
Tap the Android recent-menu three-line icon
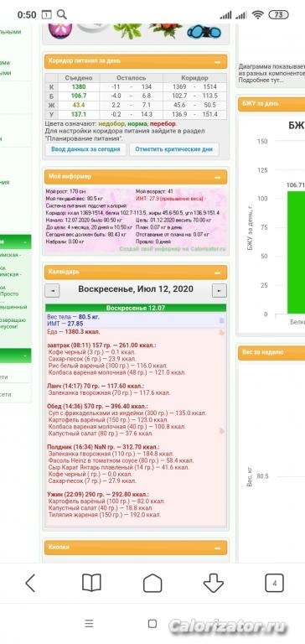89,624
